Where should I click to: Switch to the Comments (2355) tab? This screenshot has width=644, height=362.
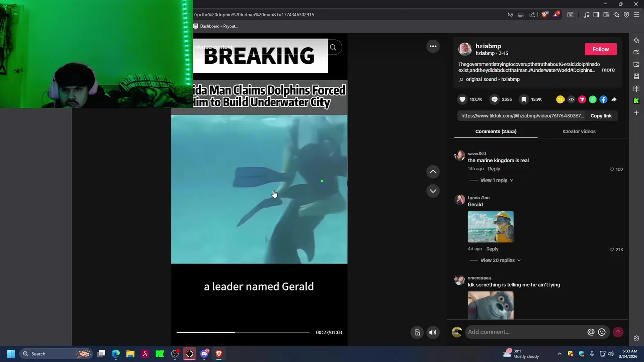pyautogui.click(x=496, y=131)
